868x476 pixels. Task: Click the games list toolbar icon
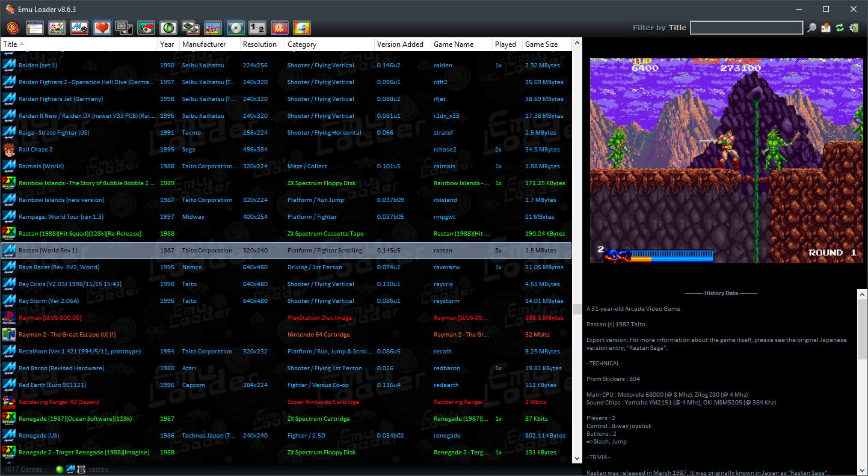point(35,28)
